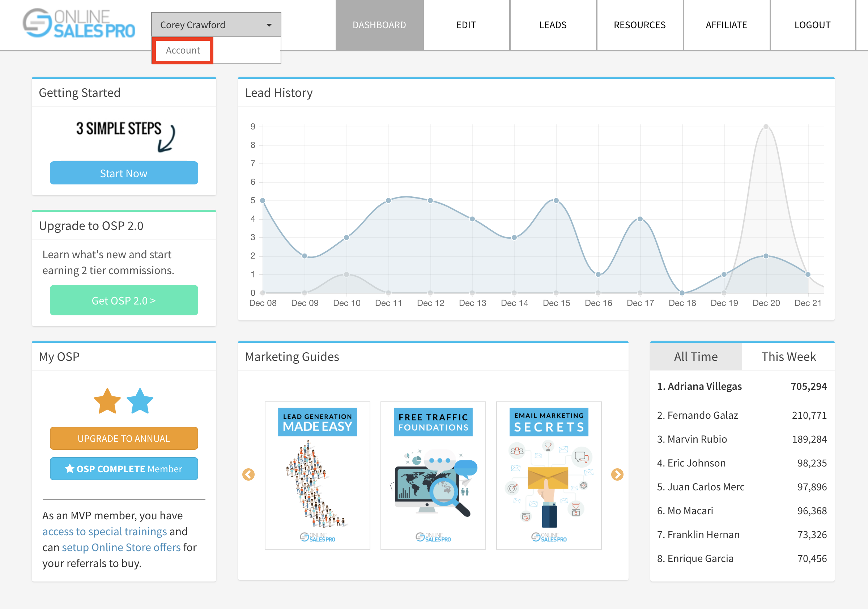Open the Corey Crawford user dropdown
Screen dimensions: 868x609
(x=216, y=25)
